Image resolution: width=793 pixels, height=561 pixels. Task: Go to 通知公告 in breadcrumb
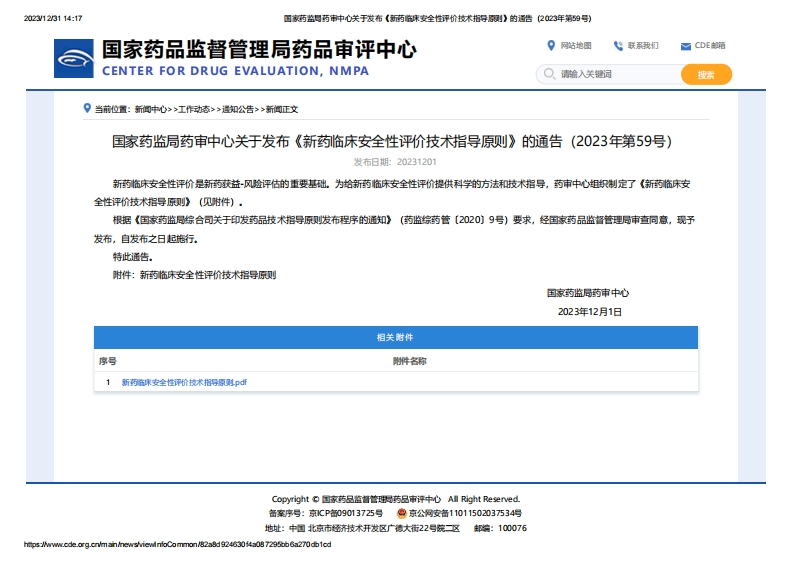[238, 109]
